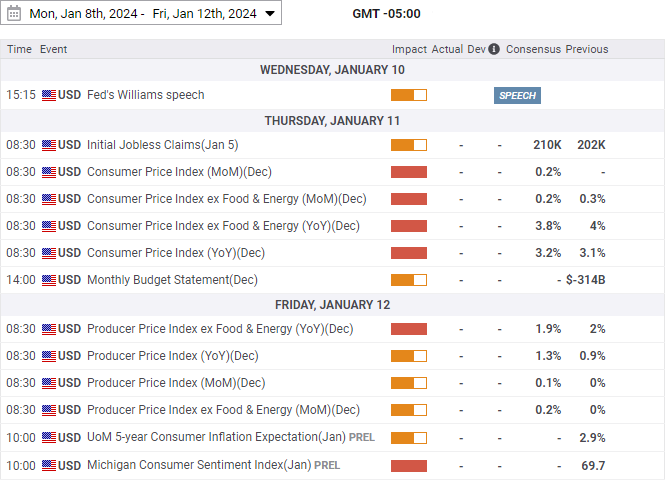Click US flag on Producer Price Index (MoM) row
This screenshot has height=480, width=665.
click(49, 383)
